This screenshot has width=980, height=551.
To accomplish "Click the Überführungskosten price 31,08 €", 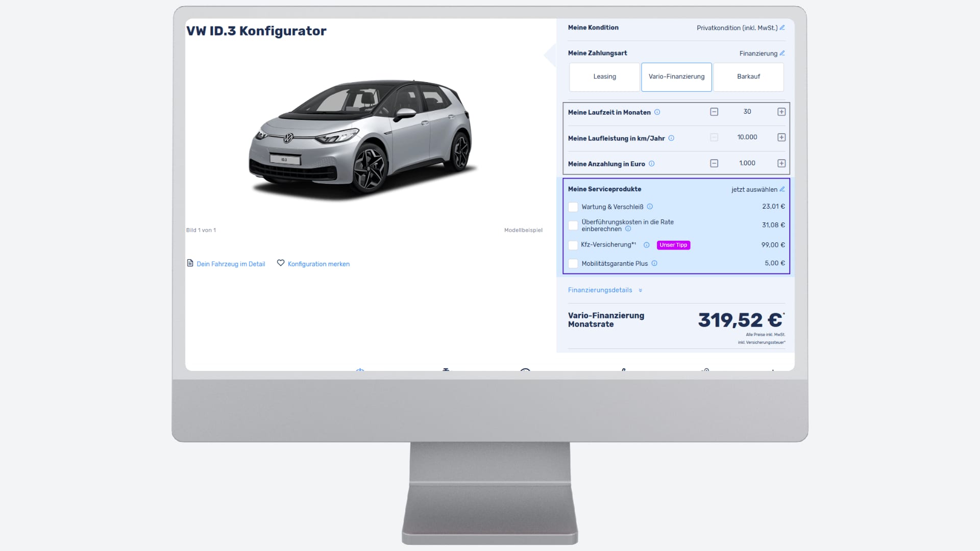I will [x=773, y=226].
